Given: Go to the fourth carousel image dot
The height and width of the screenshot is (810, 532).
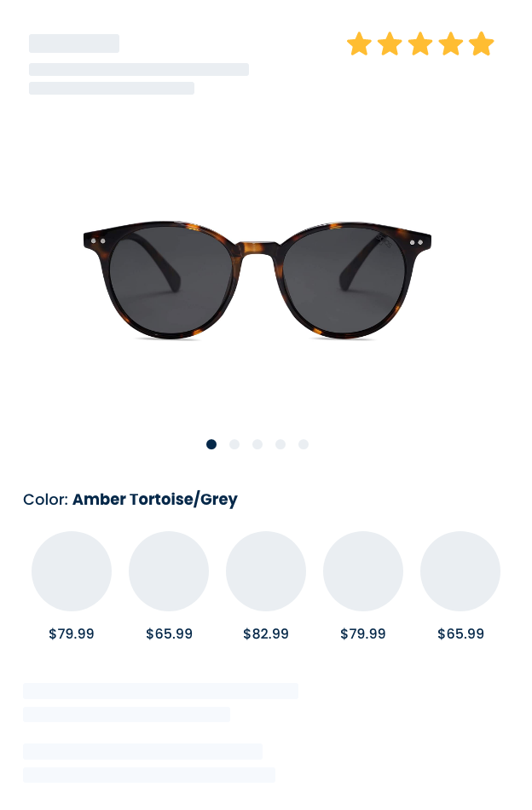Looking at the screenshot, I should tap(280, 444).
